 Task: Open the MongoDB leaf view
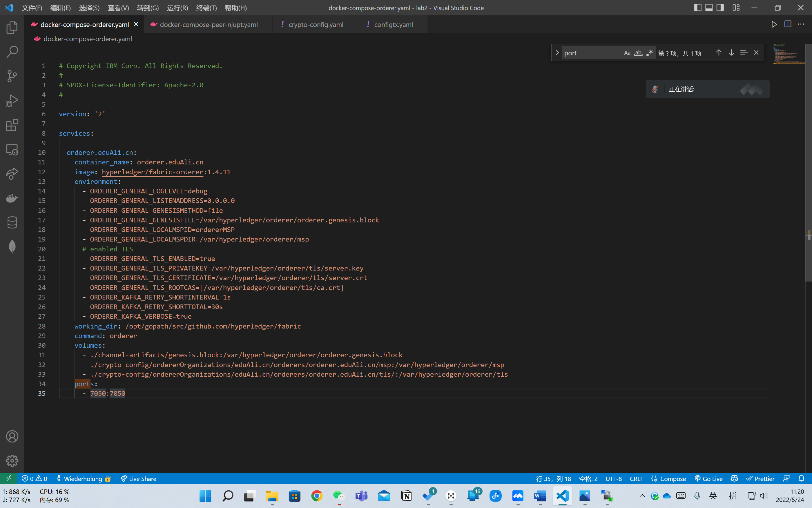click(x=12, y=247)
